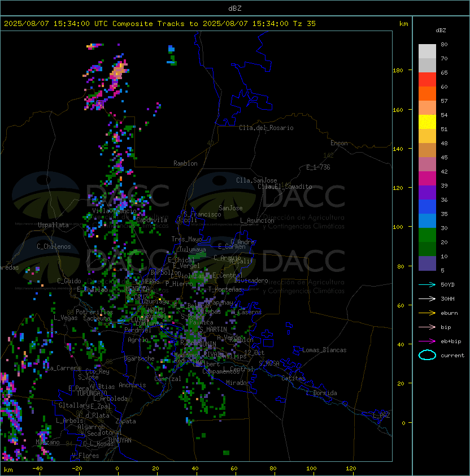Pick the bright green swatch between 30 and 20

tap(427, 235)
